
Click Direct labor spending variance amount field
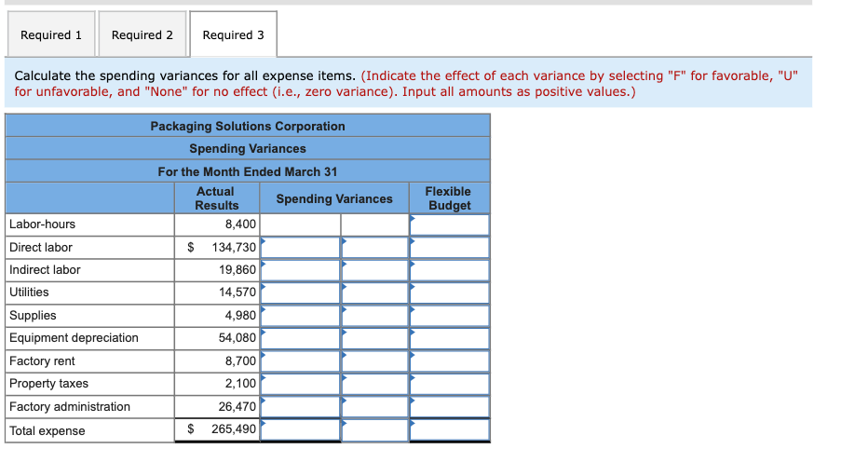click(300, 248)
